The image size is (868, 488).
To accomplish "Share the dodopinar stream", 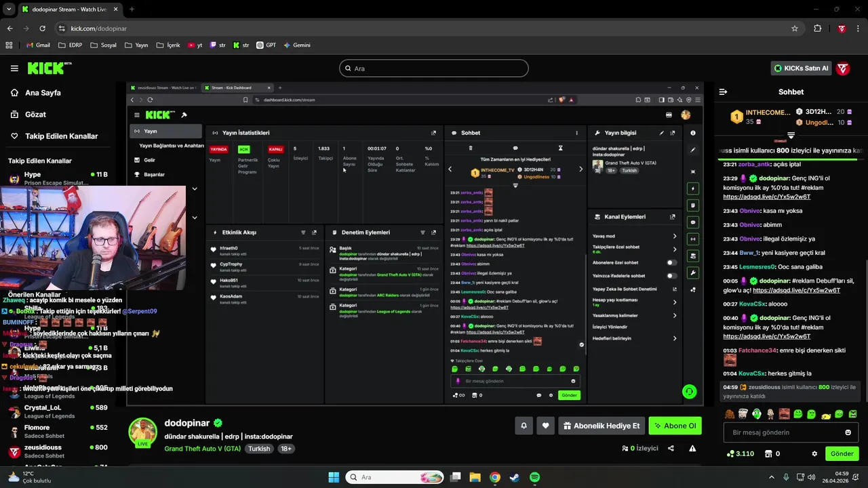I will 671,448.
